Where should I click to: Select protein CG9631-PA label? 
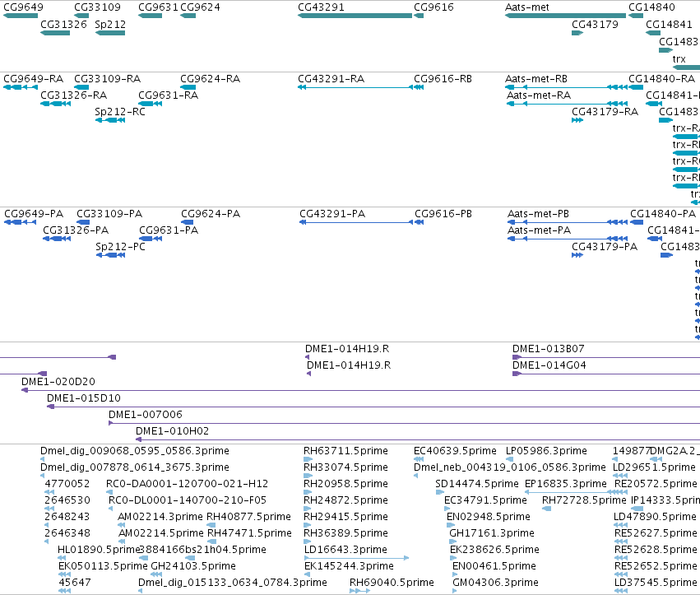point(169,230)
